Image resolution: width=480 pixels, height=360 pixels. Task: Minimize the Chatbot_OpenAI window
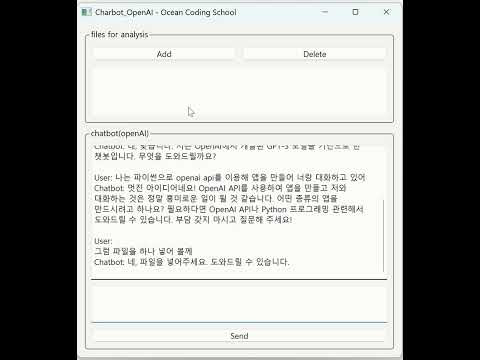[325, 12]
